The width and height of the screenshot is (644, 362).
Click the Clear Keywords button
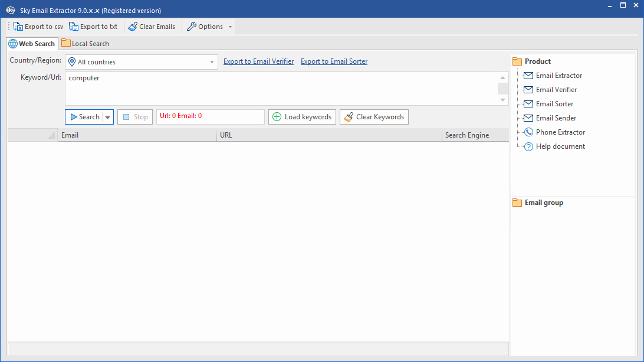pyautogui.click(x=374, y=117)
